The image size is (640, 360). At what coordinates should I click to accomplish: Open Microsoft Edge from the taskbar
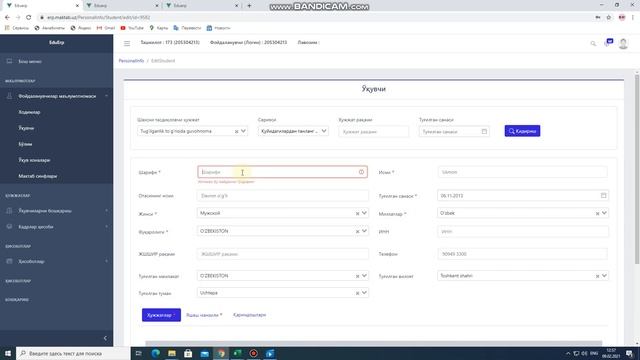[156, 353]
